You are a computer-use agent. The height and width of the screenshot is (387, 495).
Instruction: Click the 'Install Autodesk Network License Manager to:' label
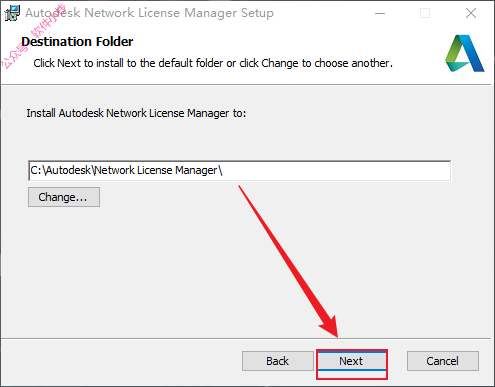click(x=136, y=113)
